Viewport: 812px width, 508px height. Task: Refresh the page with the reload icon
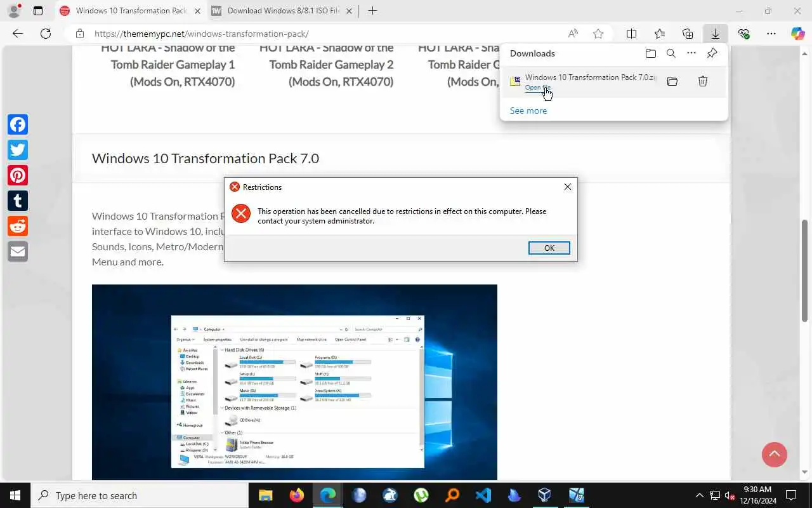[x=46, y=34]
